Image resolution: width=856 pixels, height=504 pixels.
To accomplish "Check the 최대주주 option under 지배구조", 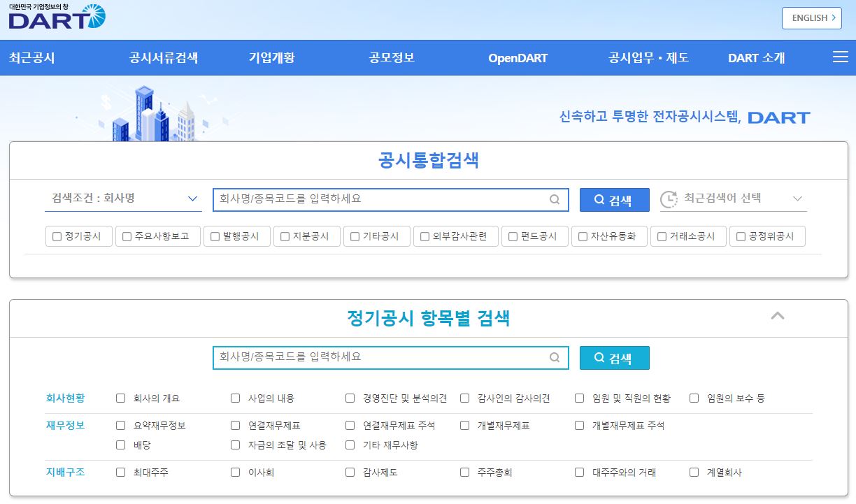I will pos(120,472).
